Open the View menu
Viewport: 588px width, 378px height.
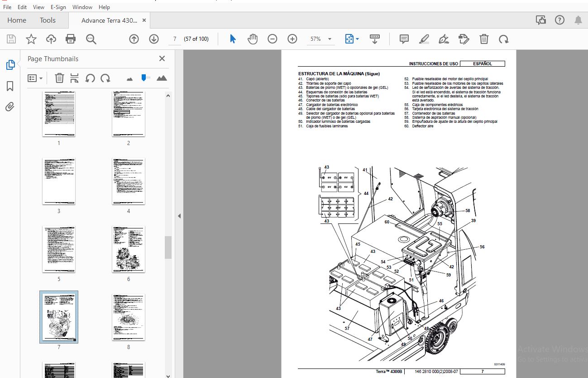click(x=39, y=7)
